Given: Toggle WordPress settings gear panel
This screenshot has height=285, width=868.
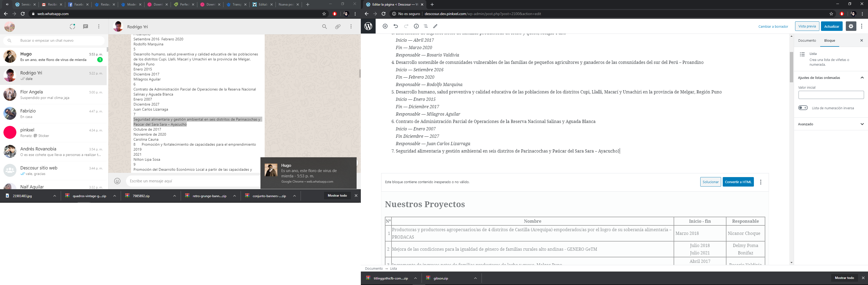Looking at the screenshot, I should click(851, 26).
